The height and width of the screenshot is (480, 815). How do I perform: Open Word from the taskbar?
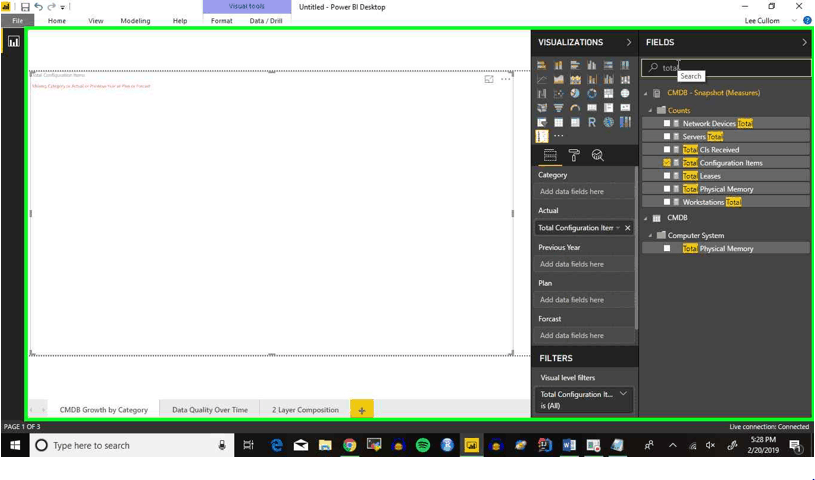[x=569, y=445]
